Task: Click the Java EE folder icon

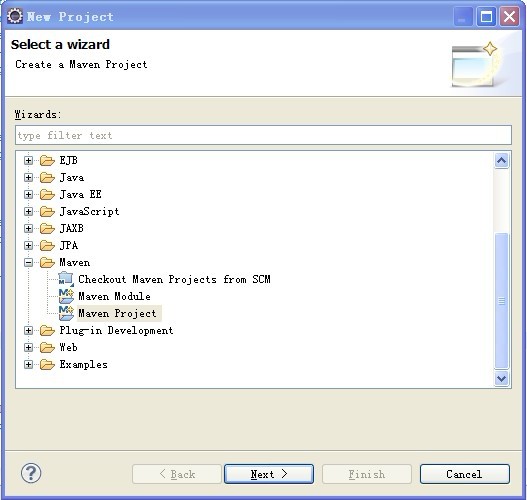Action: (x=47, y=194)
